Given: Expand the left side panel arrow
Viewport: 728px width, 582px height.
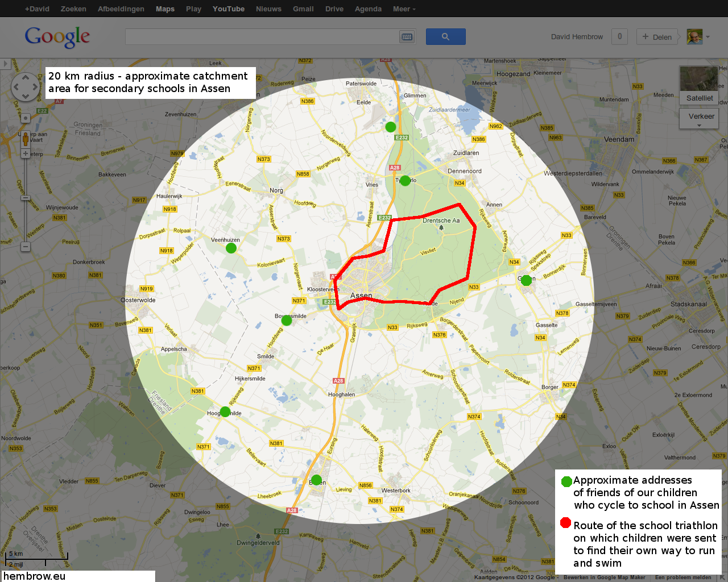Looking at the screenshot, I should tap(5, 64).
